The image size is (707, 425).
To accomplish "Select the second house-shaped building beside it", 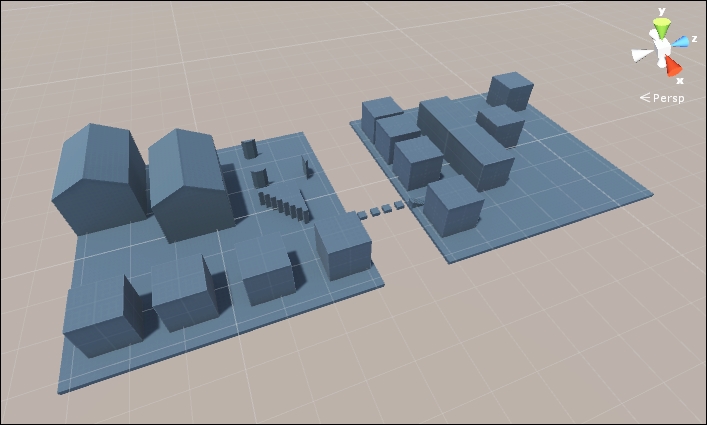I will pyautogui.click(x=192, y=185).
